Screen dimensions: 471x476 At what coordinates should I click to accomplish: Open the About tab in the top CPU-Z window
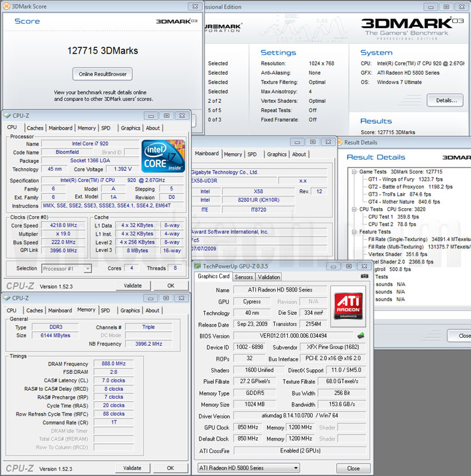152,128
